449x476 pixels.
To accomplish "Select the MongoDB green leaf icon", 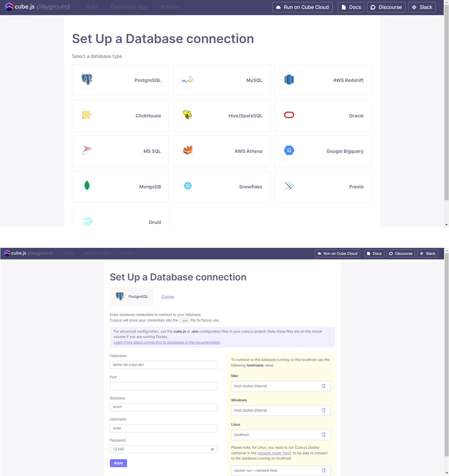I will pyautogui.click(x=87, y=186).
